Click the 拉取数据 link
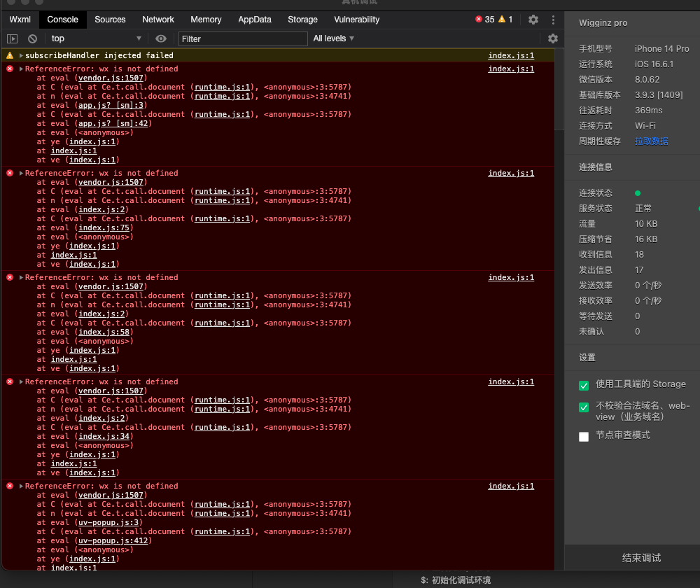 click(x=651, y=141)
